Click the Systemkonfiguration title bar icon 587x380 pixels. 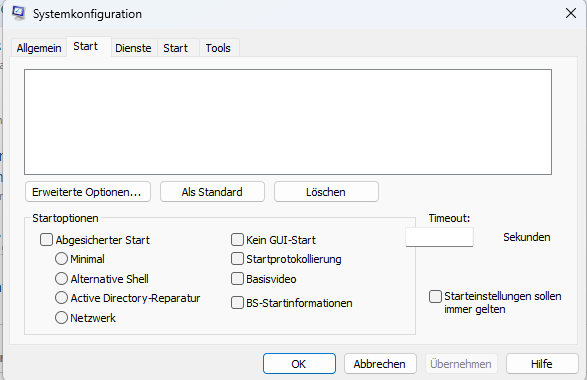tap(19, 13)
